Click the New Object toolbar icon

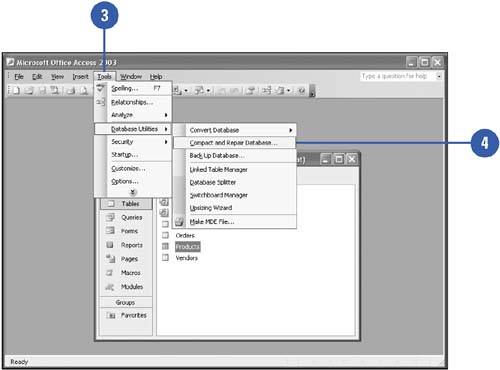(x=281, y=90)
